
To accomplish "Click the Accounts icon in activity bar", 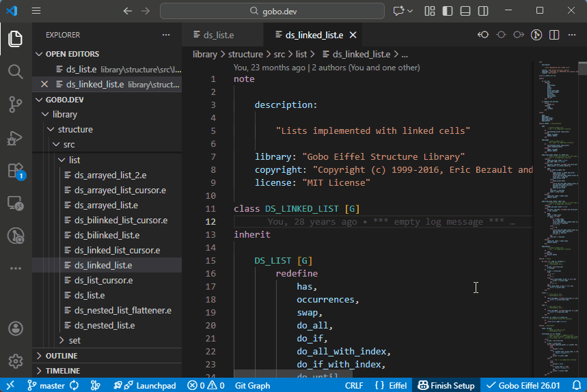I will [x=15, y=328].
